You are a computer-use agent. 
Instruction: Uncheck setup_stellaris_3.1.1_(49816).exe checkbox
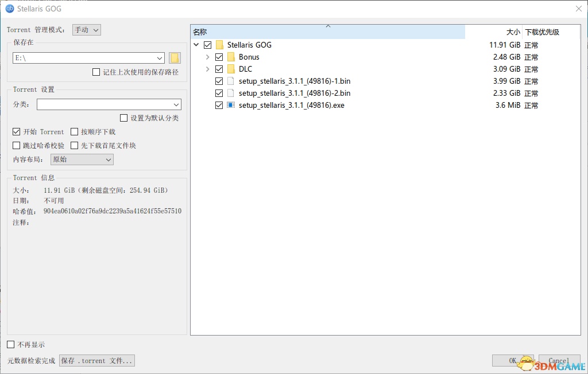point(219,105)
